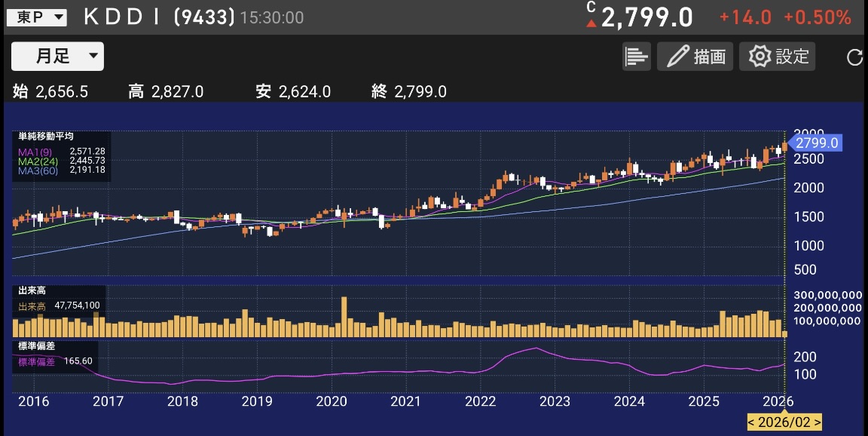Open the 東P market selector dropdown
868x436 pixels.
click(36, 16)
